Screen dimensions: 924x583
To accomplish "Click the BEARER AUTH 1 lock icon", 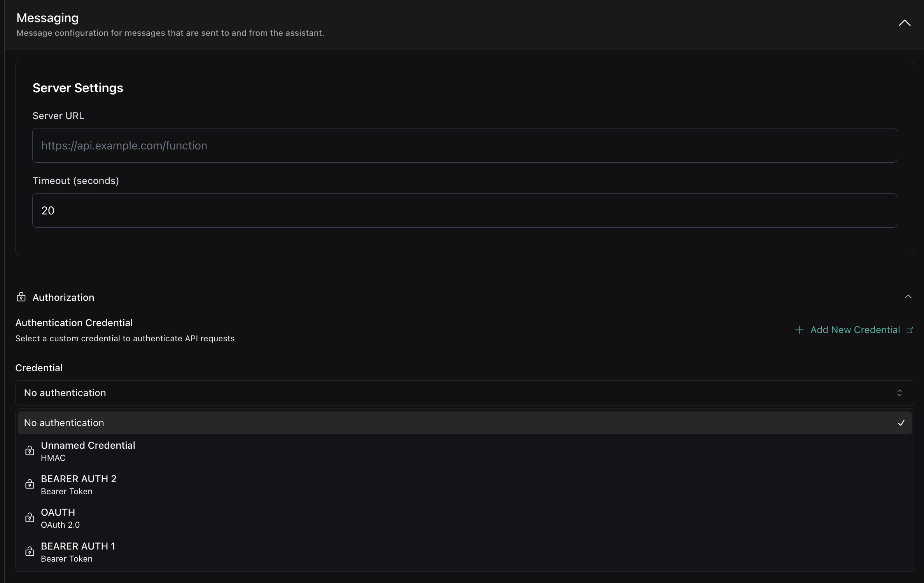I will coord(30,551).
